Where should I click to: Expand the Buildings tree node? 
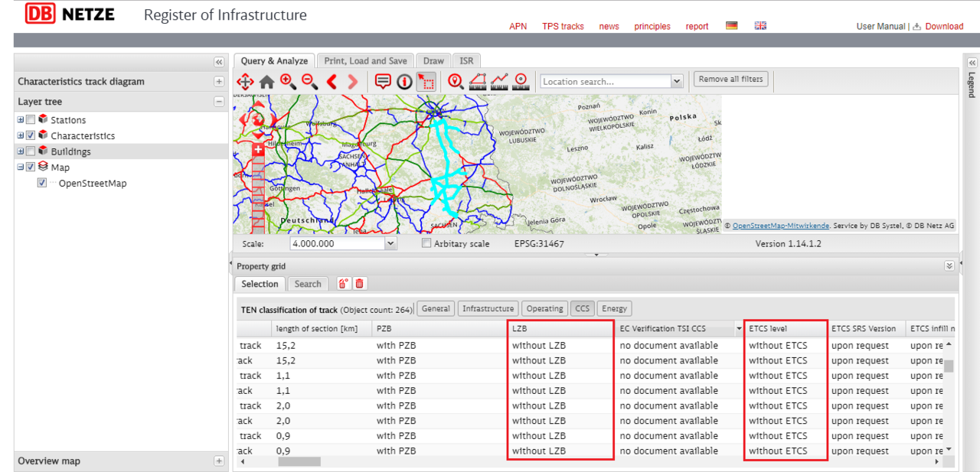pos(21,151)
